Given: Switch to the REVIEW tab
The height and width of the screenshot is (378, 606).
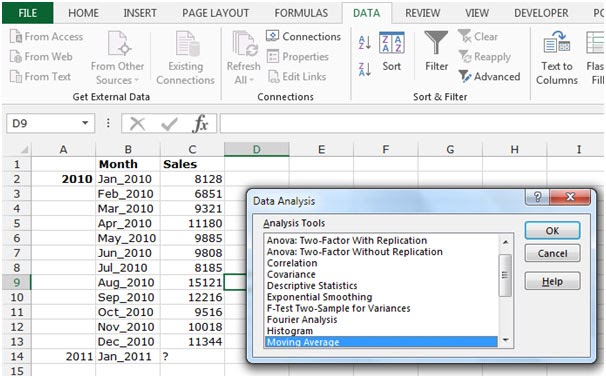Looking at the screenshot, I should pos(422,13).
